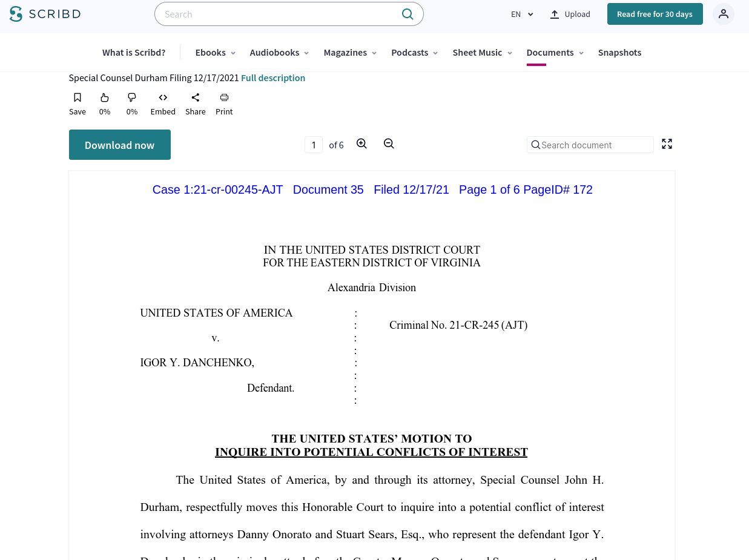
Task: Expand the Documents menu
Action: (x=555, y=53)
